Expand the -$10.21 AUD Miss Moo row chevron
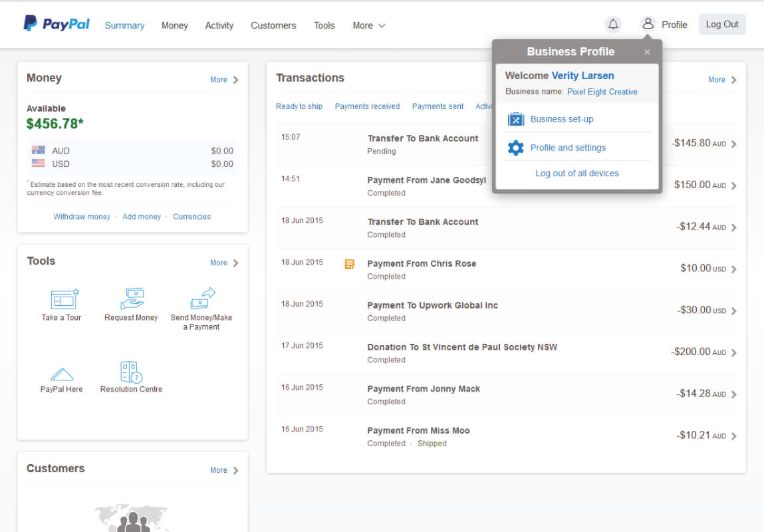 point(734,436)
